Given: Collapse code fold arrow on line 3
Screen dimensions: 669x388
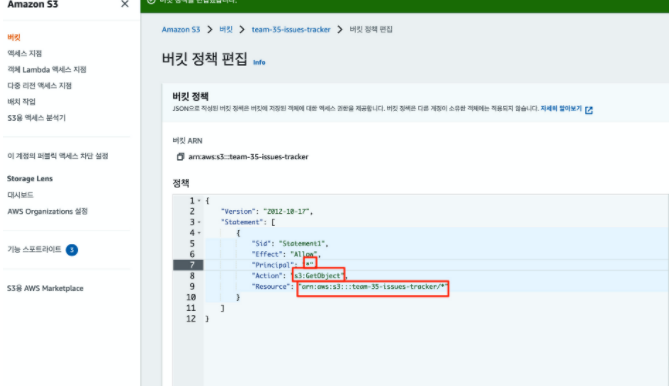Looking at the screenshot, I should click(x=199, y=222).
